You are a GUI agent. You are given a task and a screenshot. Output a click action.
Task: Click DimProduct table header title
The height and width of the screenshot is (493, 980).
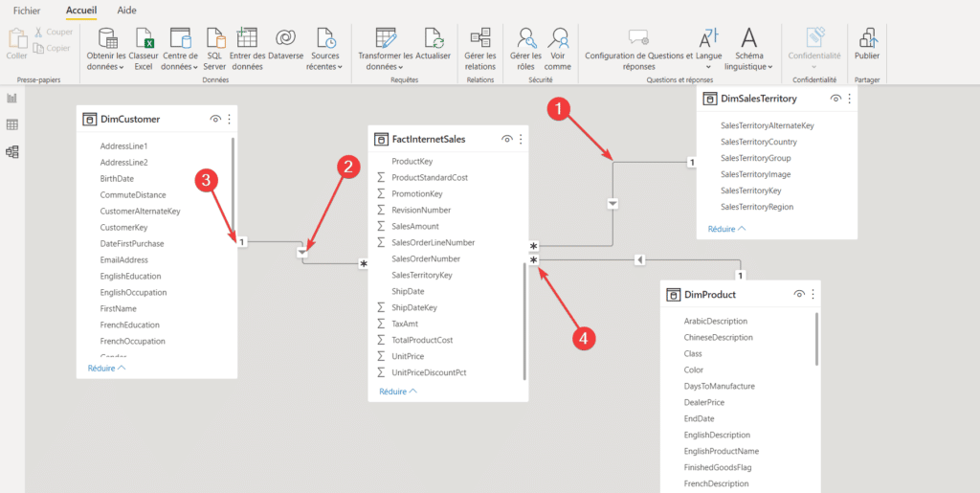pos(710,294)
